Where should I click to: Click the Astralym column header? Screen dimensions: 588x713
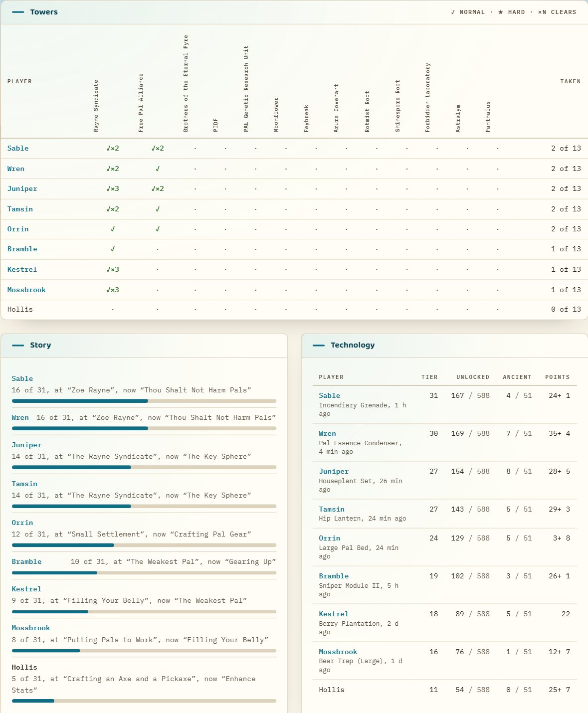[458, 118]
